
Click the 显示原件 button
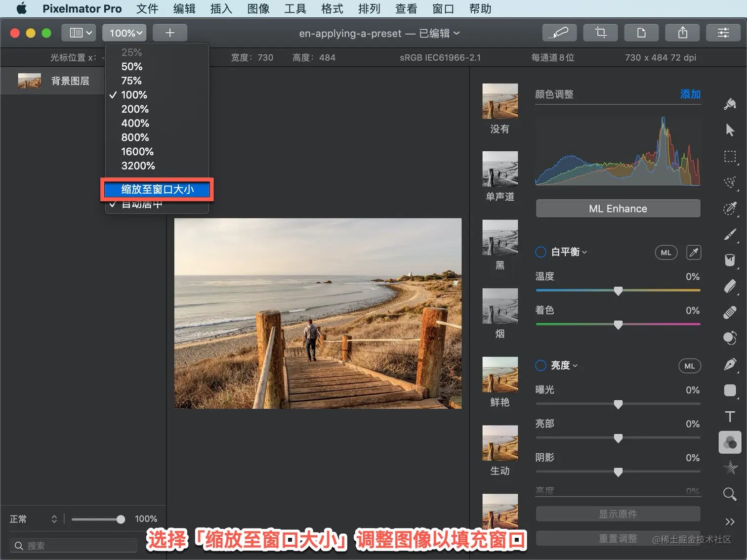click(618, 514)
